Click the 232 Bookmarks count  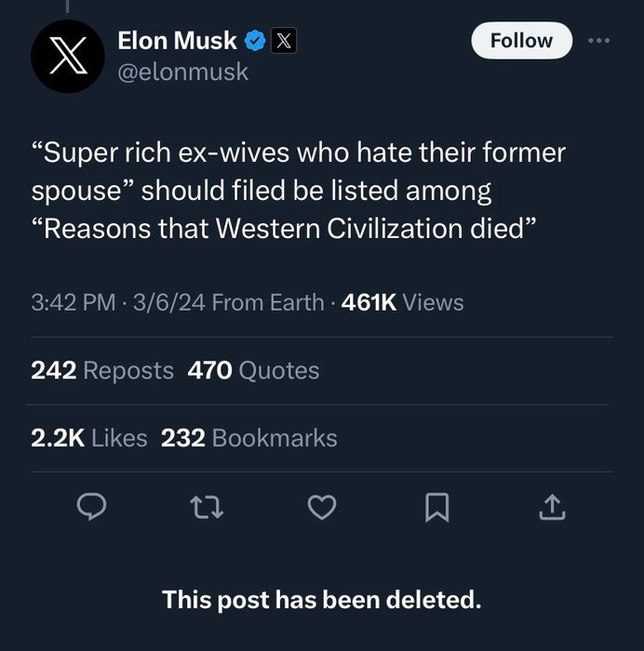249,437
